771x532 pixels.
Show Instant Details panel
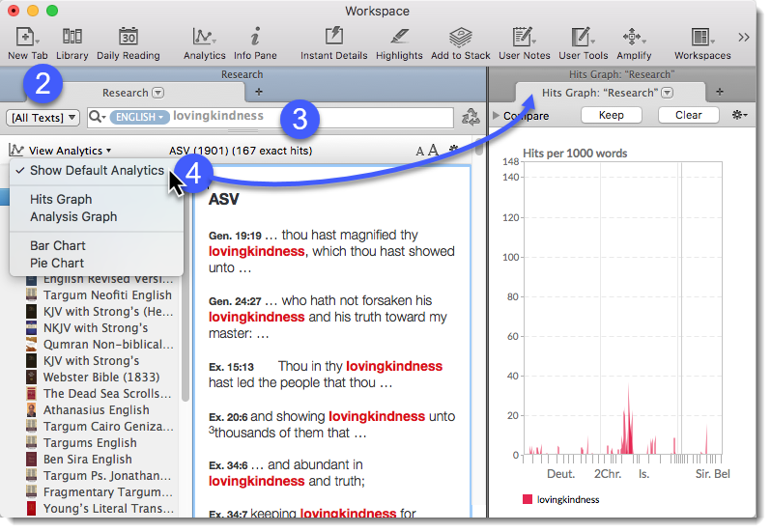click(333, 37)
